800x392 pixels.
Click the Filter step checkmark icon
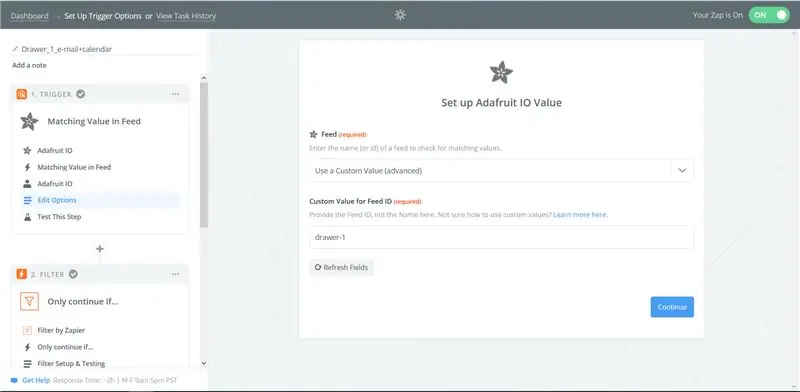pos(73,274)
